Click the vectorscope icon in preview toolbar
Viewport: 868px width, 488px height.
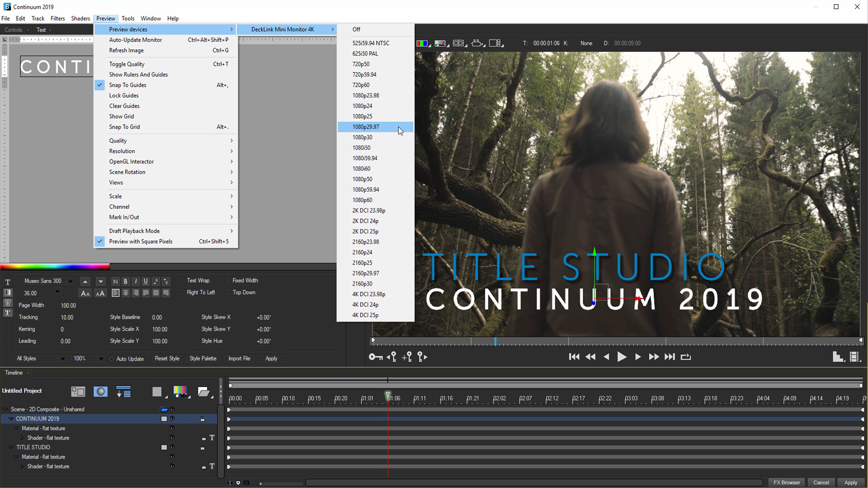tap(441, 43)
